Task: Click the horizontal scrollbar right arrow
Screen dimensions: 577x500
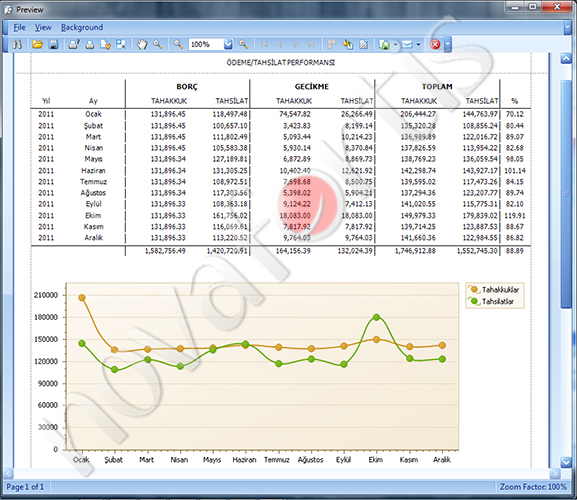Action: point(555,474)
